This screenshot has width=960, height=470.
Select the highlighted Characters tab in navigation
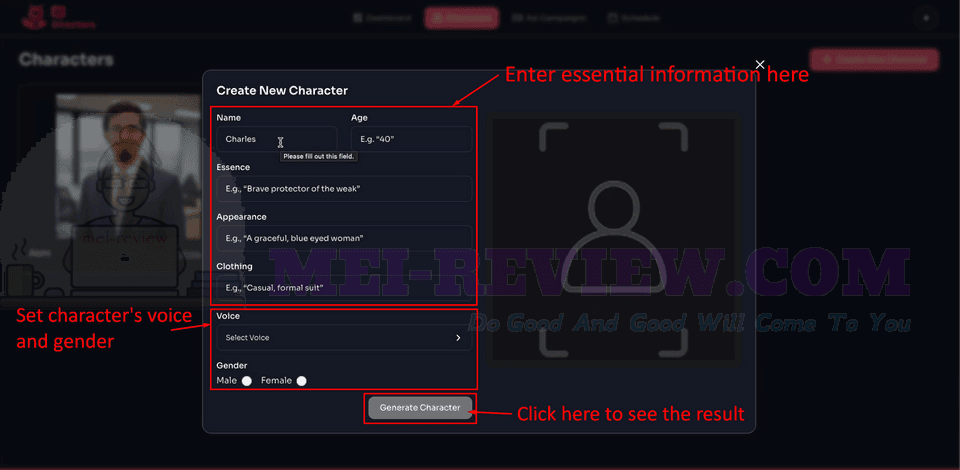462,18
